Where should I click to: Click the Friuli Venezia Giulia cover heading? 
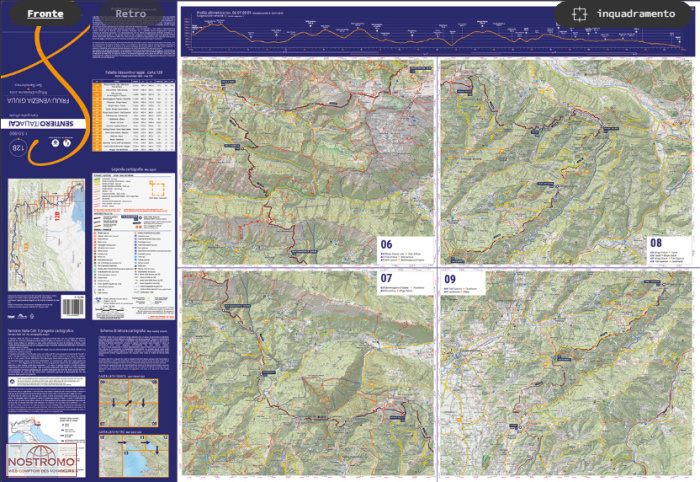coord(38,100)
